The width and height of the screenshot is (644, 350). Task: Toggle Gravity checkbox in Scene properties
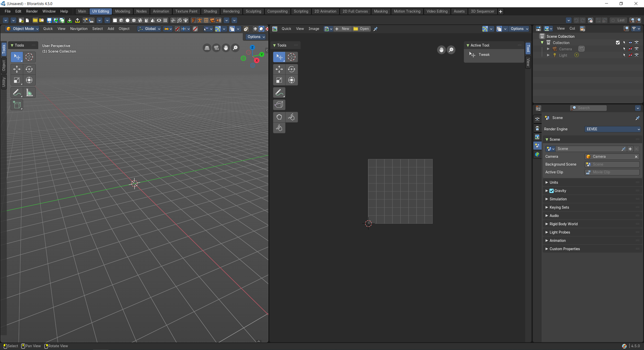[551, 191]
